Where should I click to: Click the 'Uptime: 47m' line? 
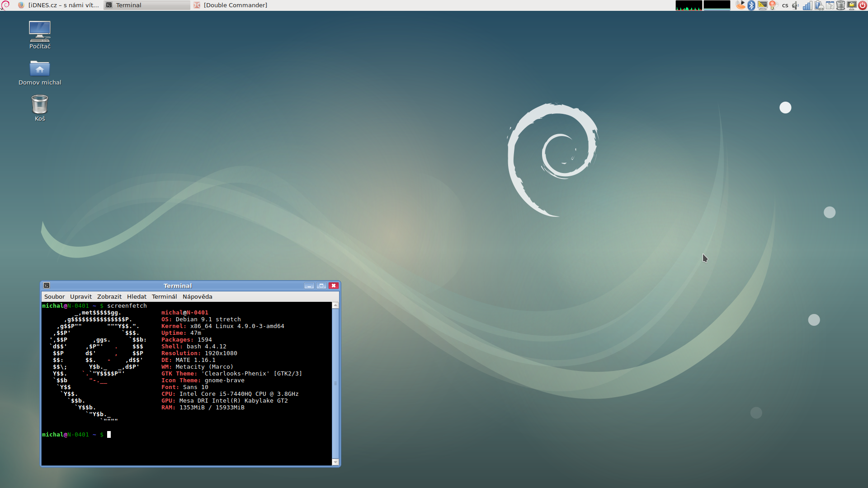(x=181, y=333)
